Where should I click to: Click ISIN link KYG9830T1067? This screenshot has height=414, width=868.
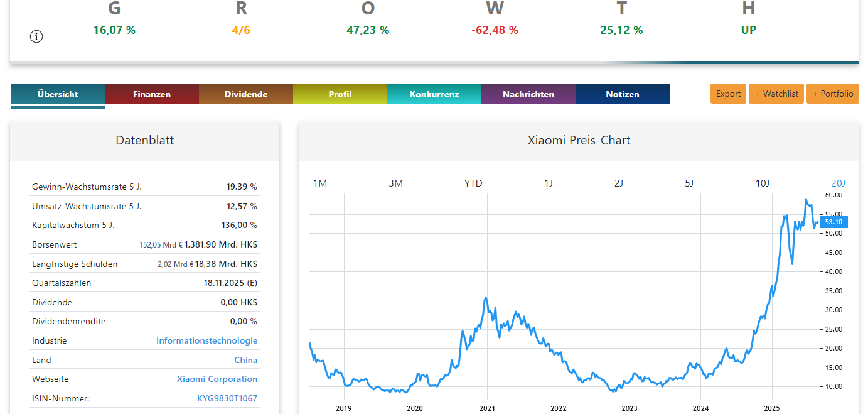tap(227, 398)
